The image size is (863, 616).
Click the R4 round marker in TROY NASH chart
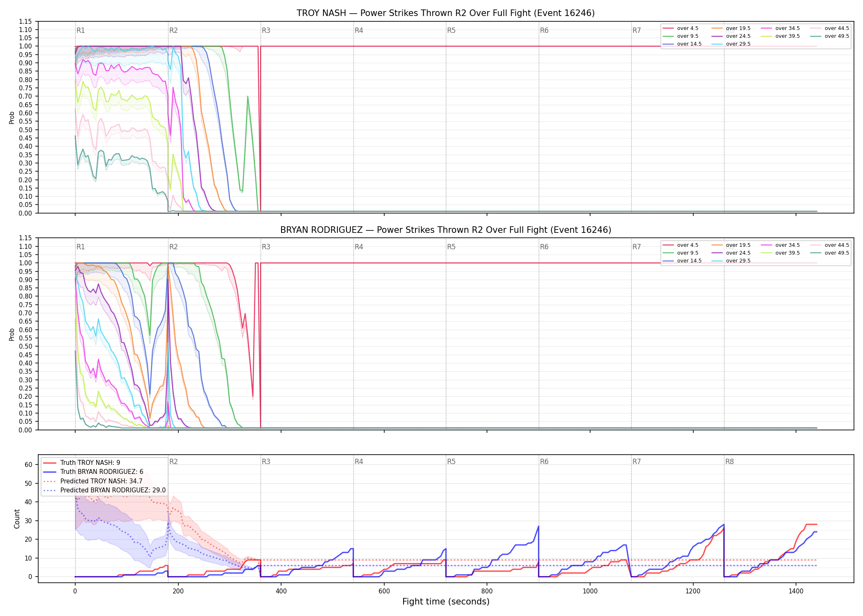click(x=359, y=30)
